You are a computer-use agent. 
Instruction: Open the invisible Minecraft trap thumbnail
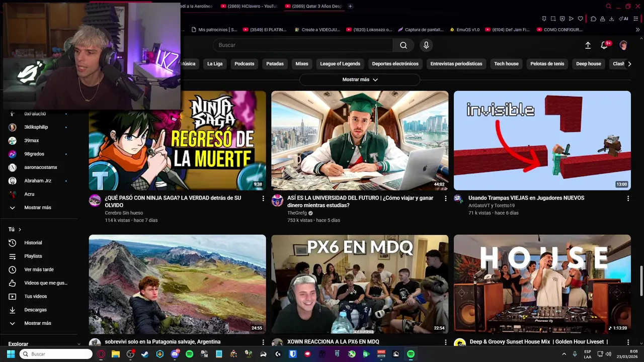point(542,140)
